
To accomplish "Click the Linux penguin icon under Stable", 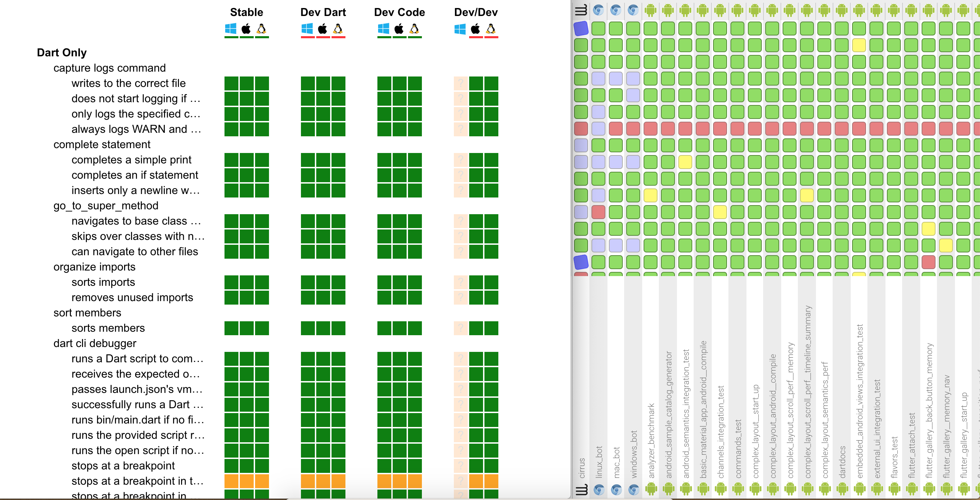I will 262,29.
